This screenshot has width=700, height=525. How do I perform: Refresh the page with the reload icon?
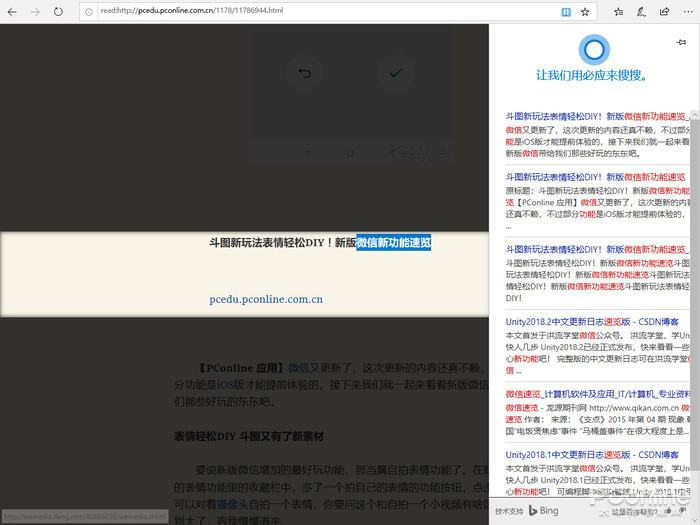(x=58, y=12)
